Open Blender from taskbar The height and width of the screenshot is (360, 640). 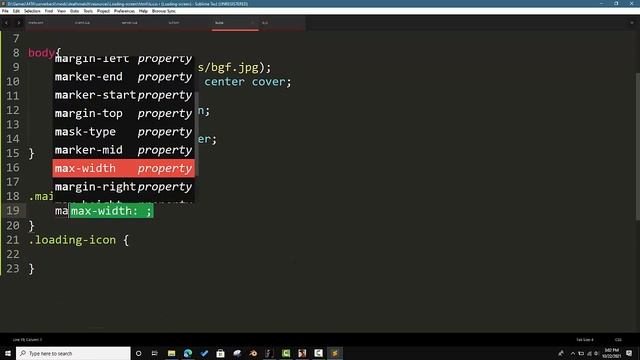tap(253, 353)
